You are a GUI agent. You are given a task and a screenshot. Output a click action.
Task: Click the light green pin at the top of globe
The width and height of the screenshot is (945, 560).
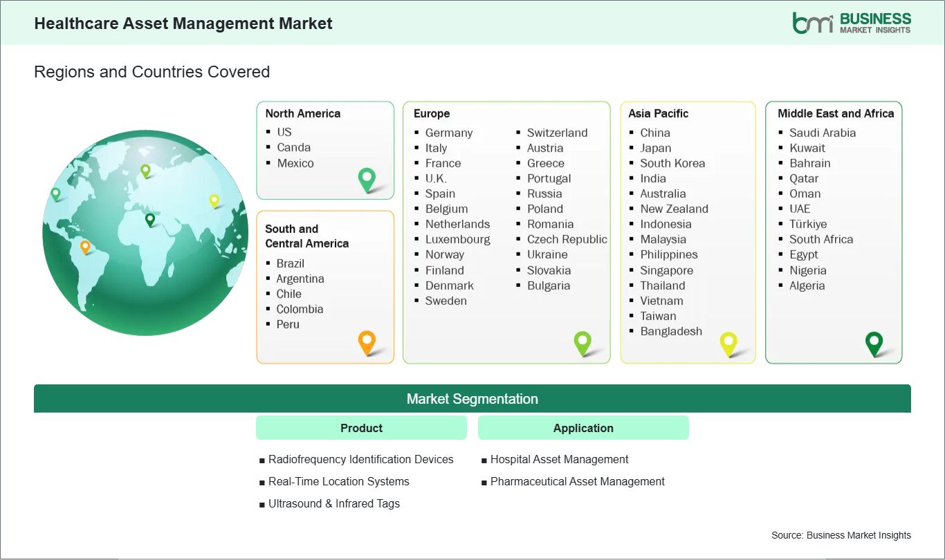145,170
